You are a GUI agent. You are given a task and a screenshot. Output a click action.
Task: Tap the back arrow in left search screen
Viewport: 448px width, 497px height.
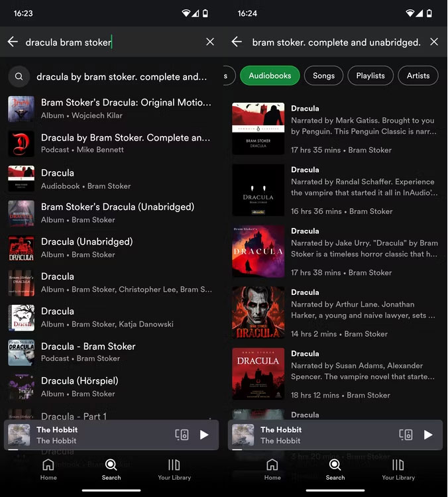(13, 42)
